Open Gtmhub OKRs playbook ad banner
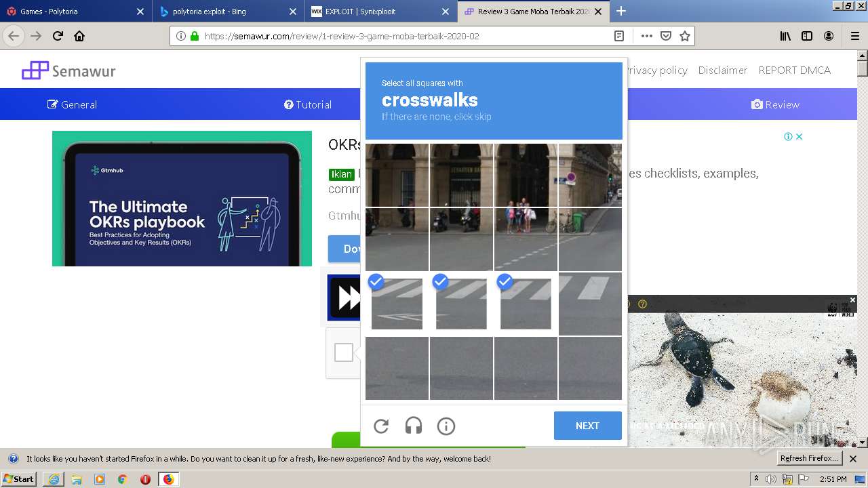 182,199
